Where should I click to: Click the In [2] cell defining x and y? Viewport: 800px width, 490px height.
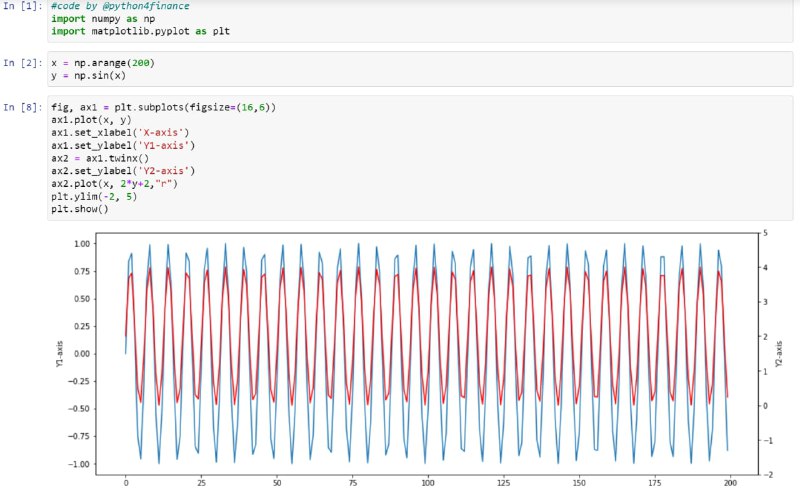(x=420, y=69)
